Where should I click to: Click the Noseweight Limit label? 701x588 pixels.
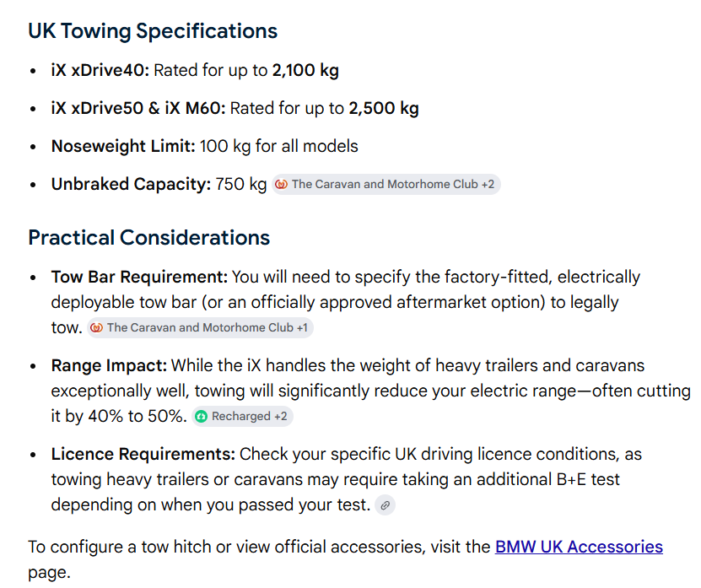click(123, 147)
